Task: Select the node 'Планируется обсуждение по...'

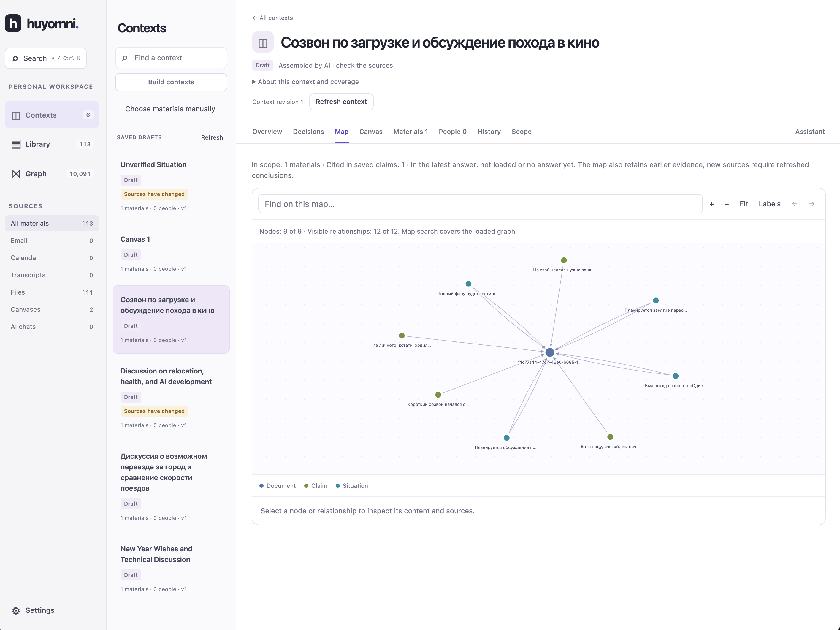Action: click(x=506, y=438)
